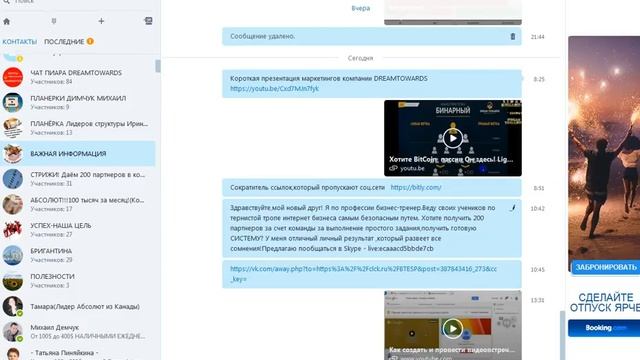Viewport: 640px width, 360px height.
Task: Click the chat window scrollbar thumb
Action: click(562, 335)
